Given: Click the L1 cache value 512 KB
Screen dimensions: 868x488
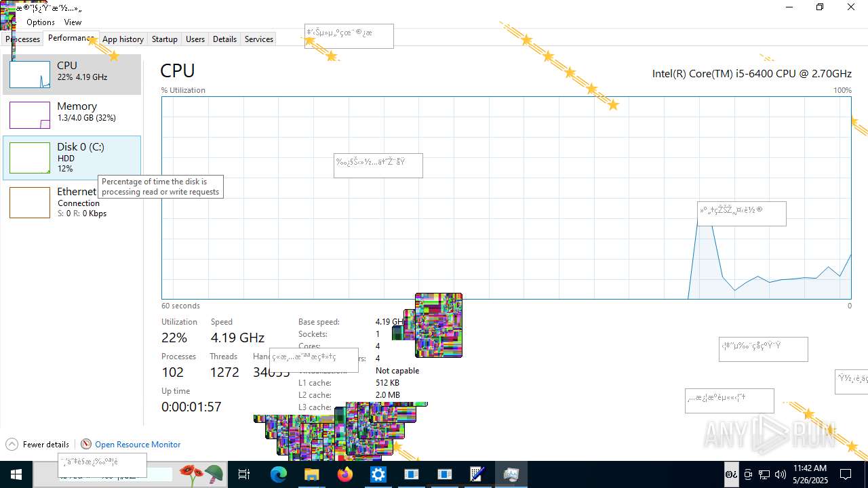Looking at the screenshot, I should click(387, 383).
